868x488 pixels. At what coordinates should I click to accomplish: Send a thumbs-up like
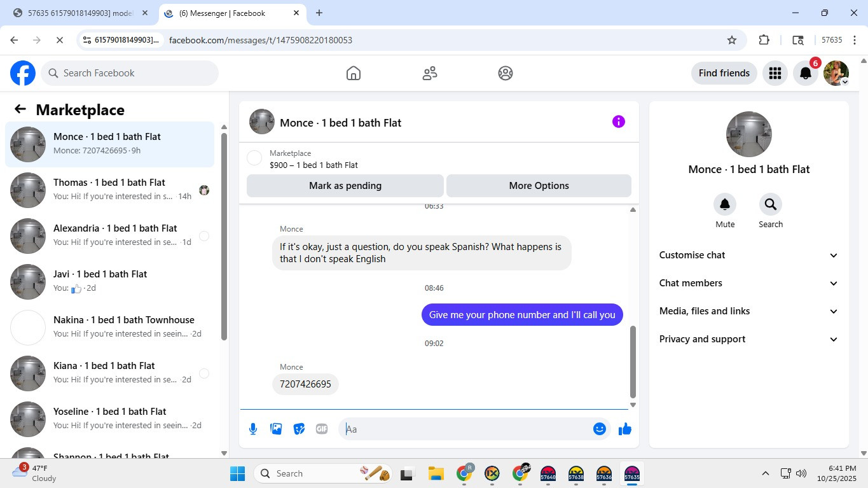coord(625,429)
